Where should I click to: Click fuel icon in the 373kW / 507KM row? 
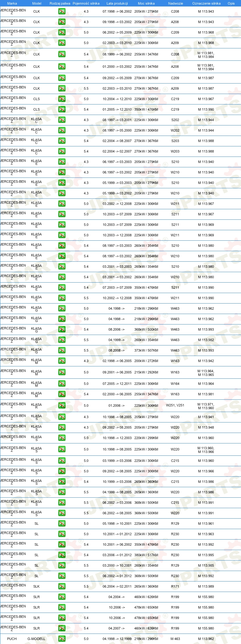coord(62,350)
